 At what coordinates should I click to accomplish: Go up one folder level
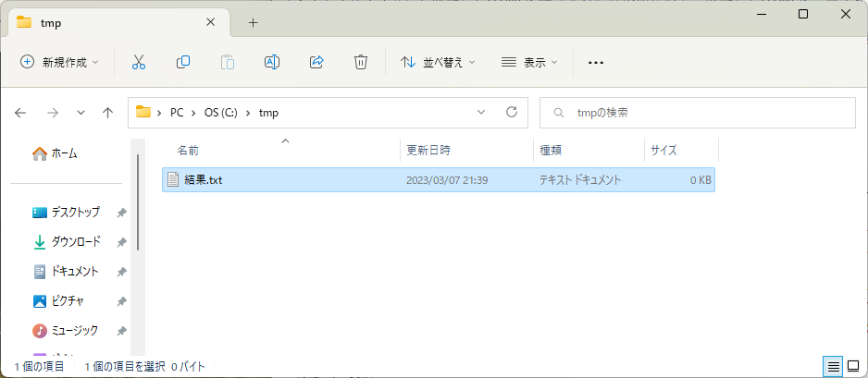[108, 113]
